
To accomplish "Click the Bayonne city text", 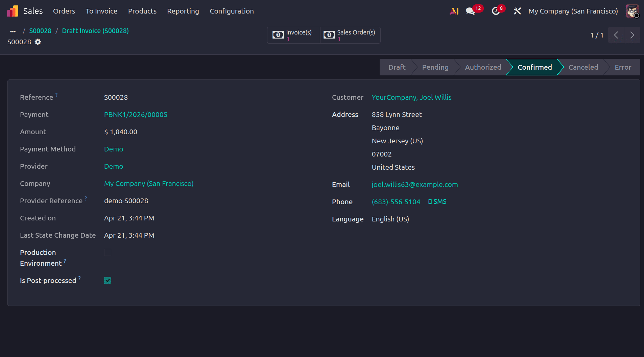I will coord(385,128).
